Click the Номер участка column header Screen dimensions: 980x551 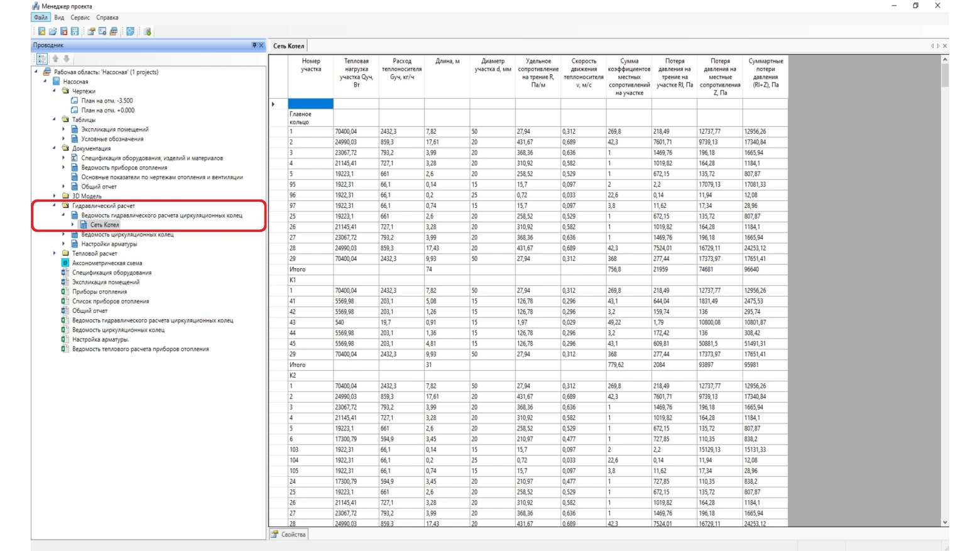click(310, 65)
